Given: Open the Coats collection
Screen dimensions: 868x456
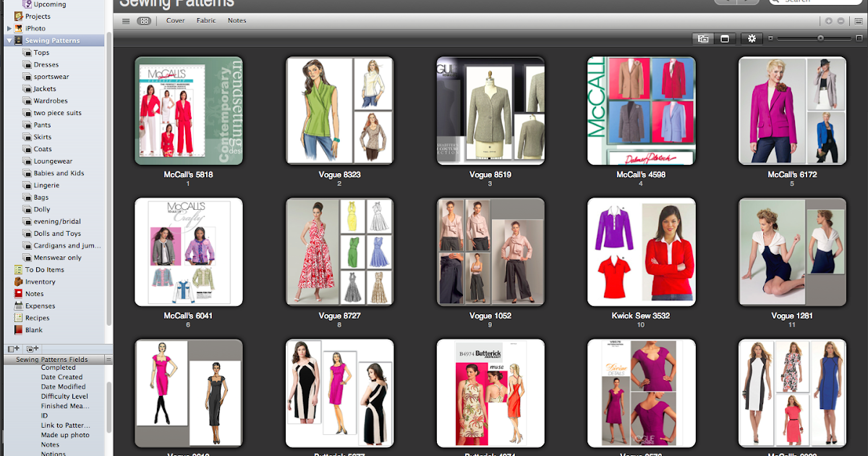Looking at the screenshot, I should (x=43, y=149).
